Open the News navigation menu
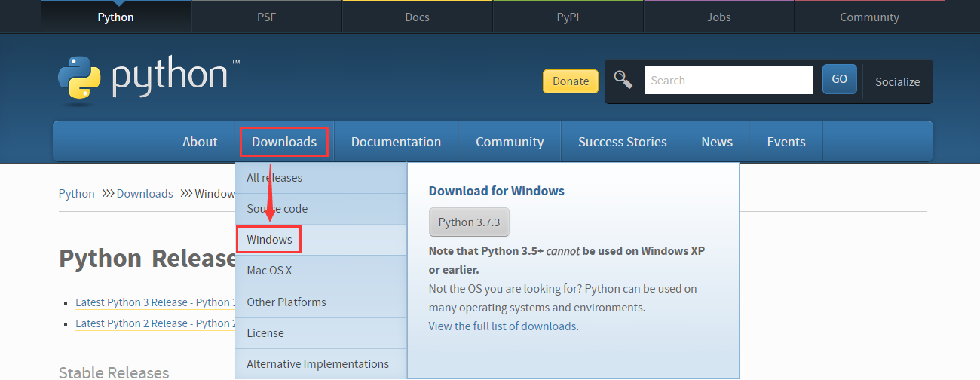The height and width of the screenshot is (380, 980). click(x=717, y=142)
